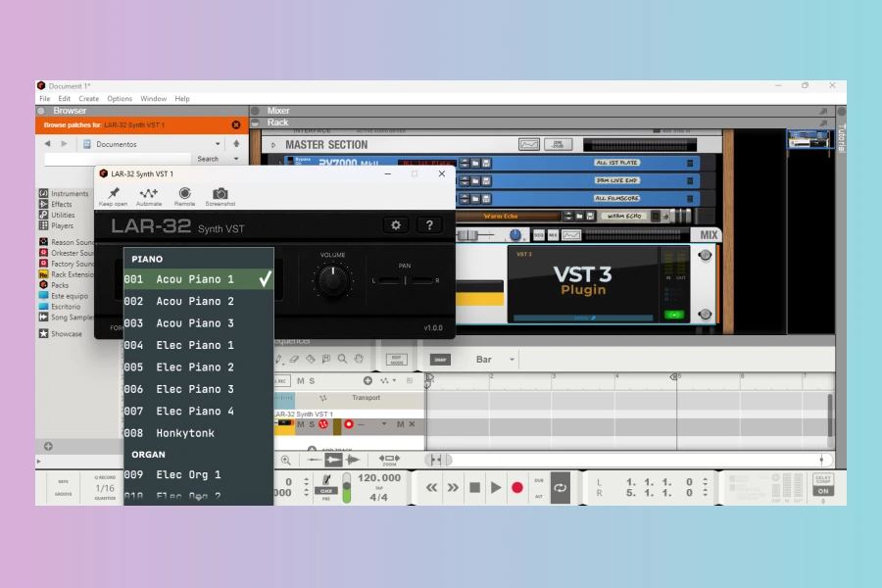Open the Help menu
The height and width of the screenshot is (588, 882).
[182, 98]
